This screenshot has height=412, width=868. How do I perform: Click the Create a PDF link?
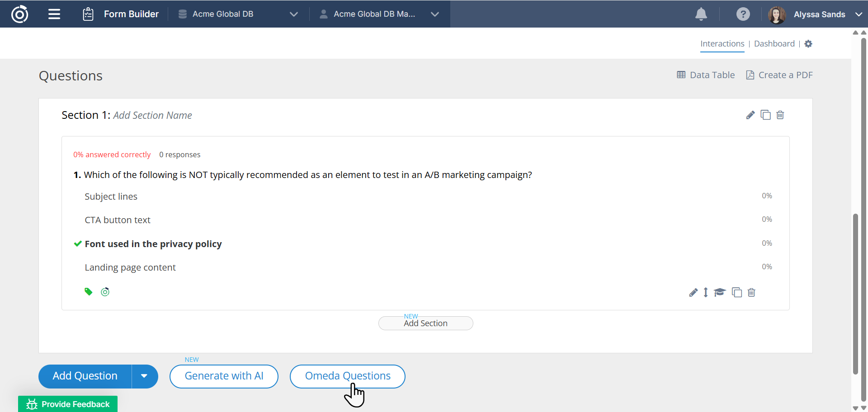[x=779, y=75]
